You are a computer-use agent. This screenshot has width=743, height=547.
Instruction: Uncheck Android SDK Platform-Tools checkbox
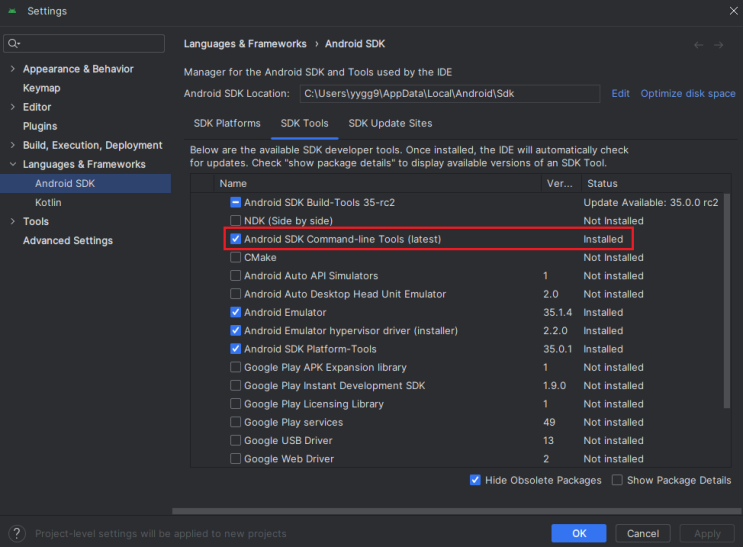236,349
